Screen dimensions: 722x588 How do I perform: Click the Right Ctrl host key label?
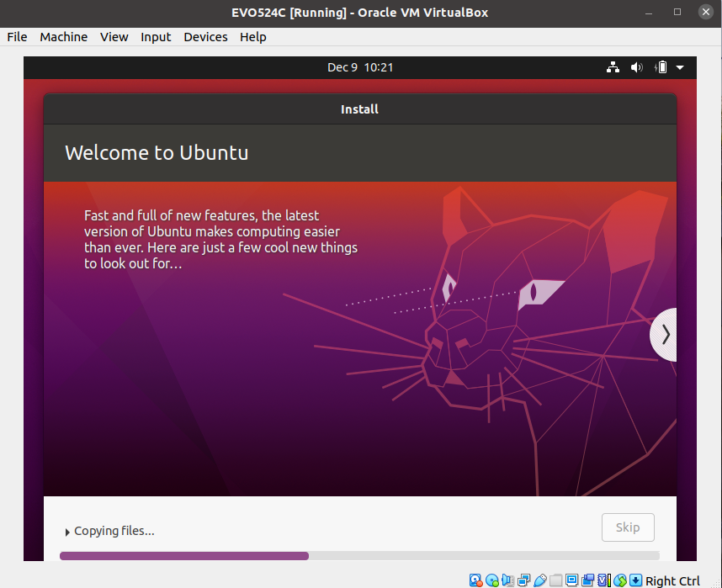pyautogui.click(x=672, y=580)
